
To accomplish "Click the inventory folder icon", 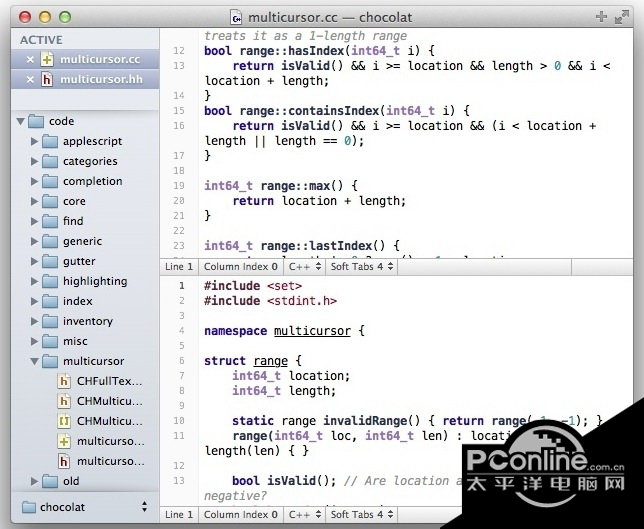I will point(50,321).
